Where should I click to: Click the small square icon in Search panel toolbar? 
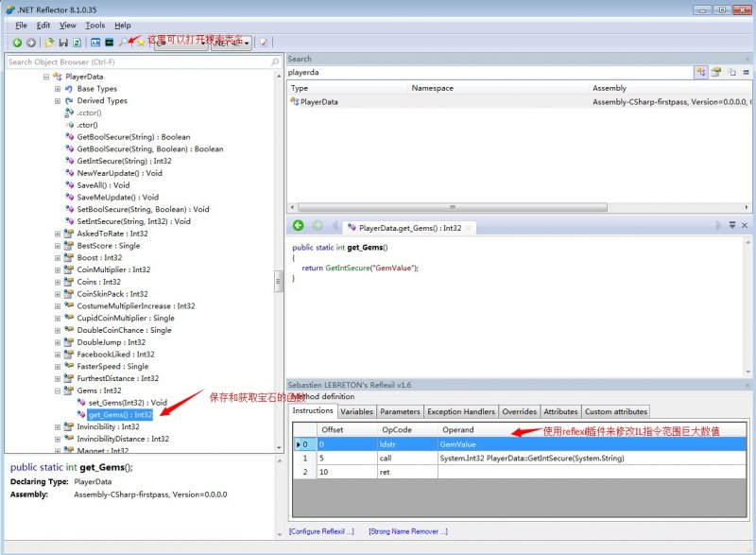point(732,72)
